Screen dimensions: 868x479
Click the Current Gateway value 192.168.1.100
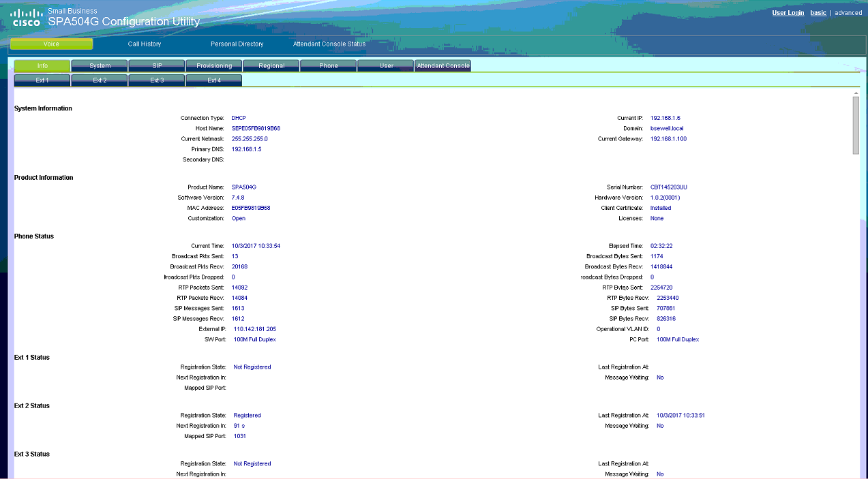click(669, 139)
